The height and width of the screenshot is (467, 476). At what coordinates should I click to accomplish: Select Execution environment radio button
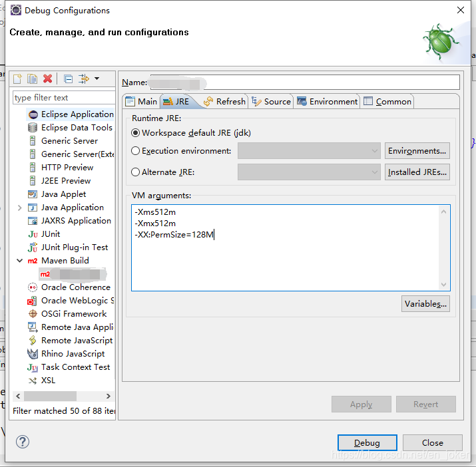click(135, 151)
